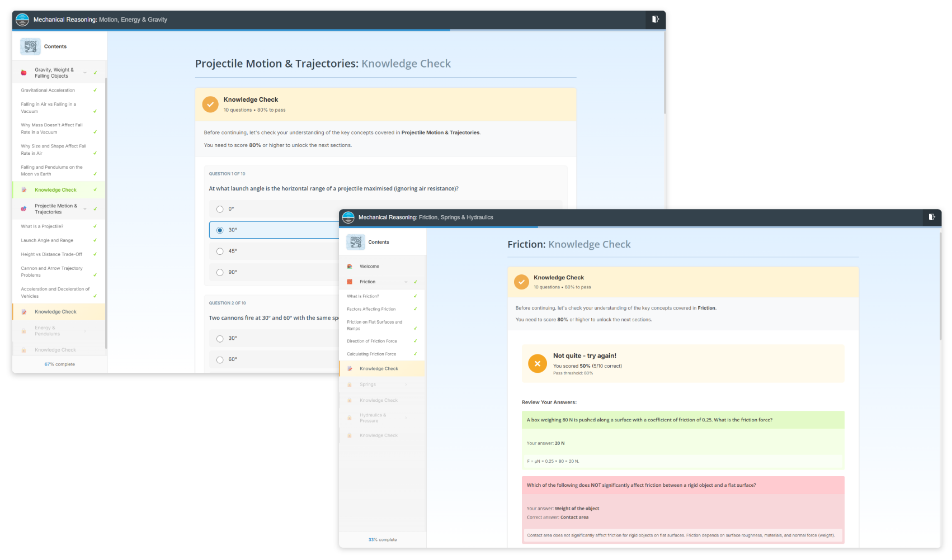The width and height of the screenshot is (952, 560).
Task: Click the exit icon in Motion, Energy & Gravity header
Action: click(655, 20)
